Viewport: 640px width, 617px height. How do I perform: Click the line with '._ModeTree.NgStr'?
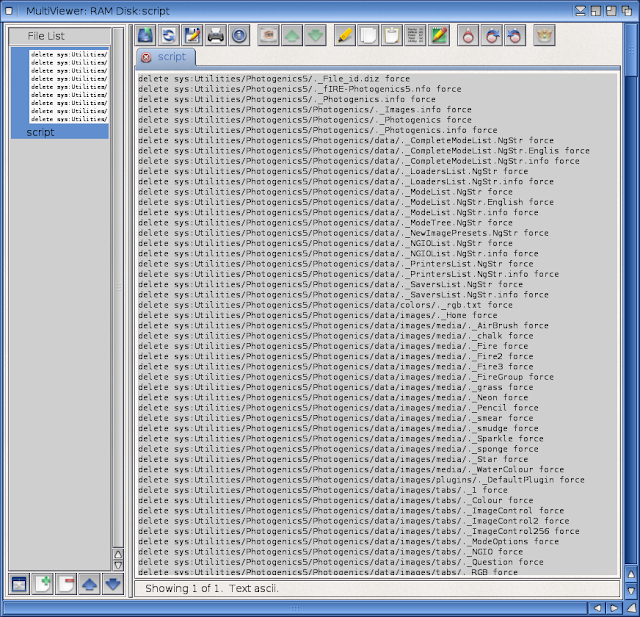click(x=325, y=223)
